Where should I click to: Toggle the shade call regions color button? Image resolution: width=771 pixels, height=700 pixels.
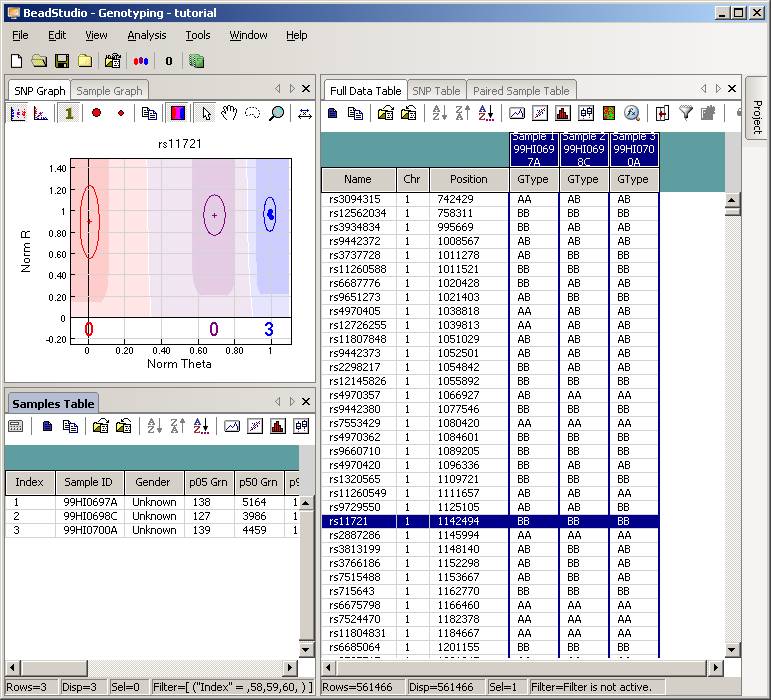coord(178,114)
